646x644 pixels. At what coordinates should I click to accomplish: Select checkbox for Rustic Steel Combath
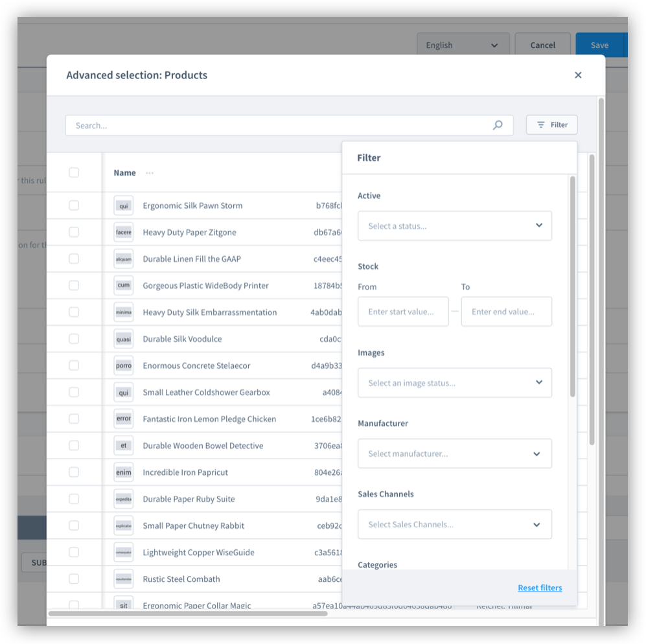click(x=74, y=579)
